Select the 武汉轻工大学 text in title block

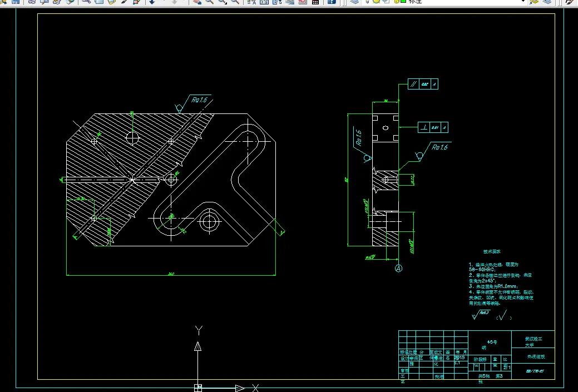pos(533,341)
